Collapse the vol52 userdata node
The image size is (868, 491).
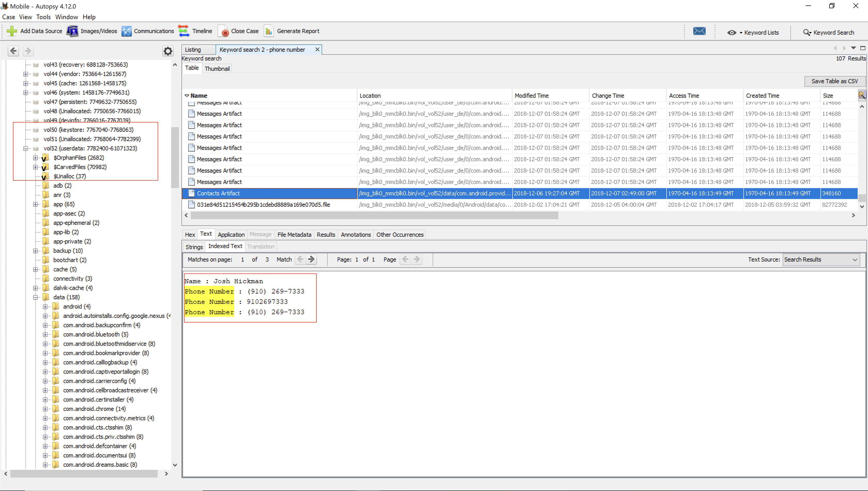(26, 148)
